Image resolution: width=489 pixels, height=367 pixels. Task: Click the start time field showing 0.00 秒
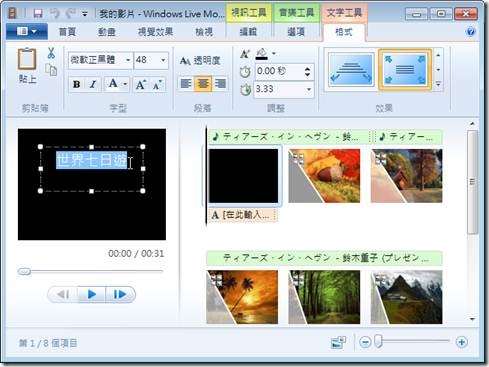pyautogui.click(x=280, y=71)
